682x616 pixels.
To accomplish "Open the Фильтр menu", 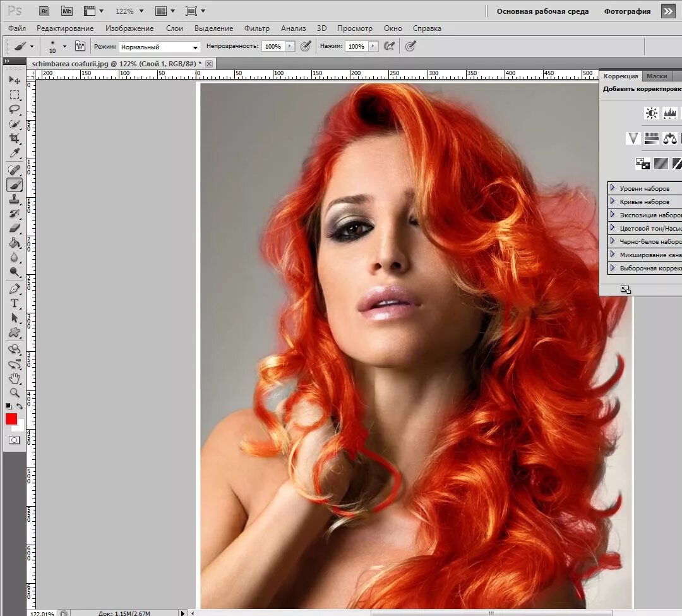I will tap(256, 28).
